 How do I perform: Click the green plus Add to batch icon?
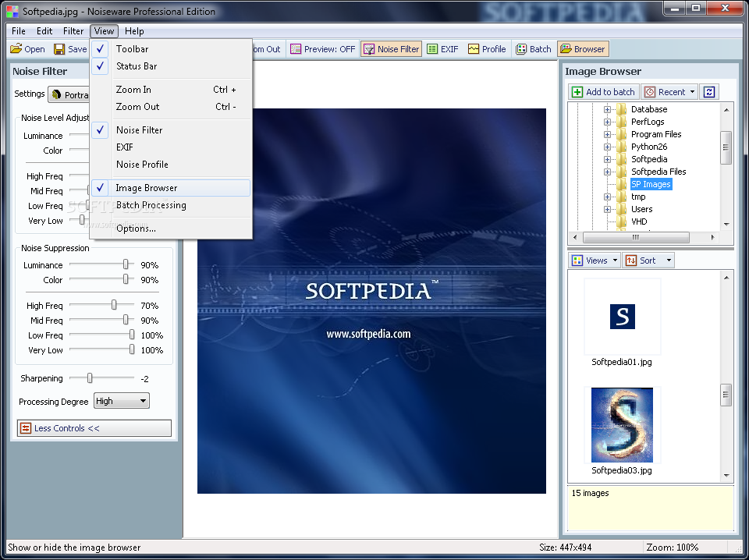pyautogui.click(x=577, y=92)
